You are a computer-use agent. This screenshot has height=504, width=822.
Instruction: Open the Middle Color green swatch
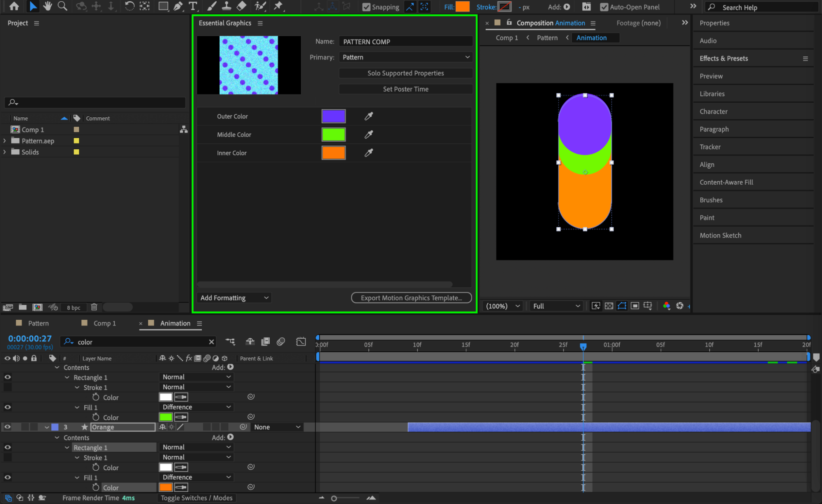[333, 134]
